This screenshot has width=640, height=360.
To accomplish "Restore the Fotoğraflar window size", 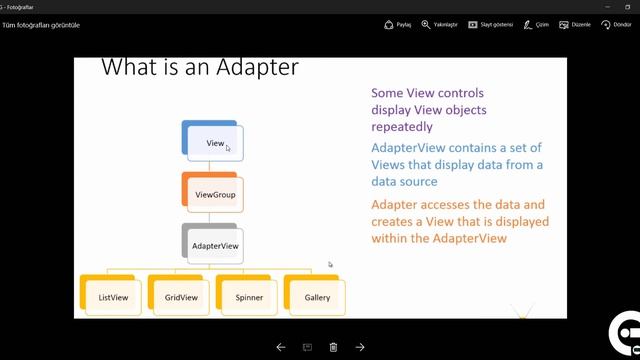I will (627, 7).
